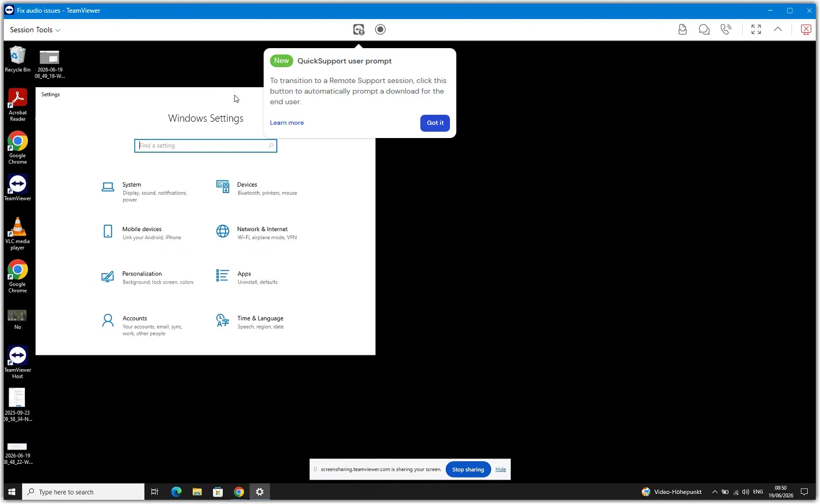820x504 pixels.
Task: Click the Type here to search box
Action: [x=84, y=492]
